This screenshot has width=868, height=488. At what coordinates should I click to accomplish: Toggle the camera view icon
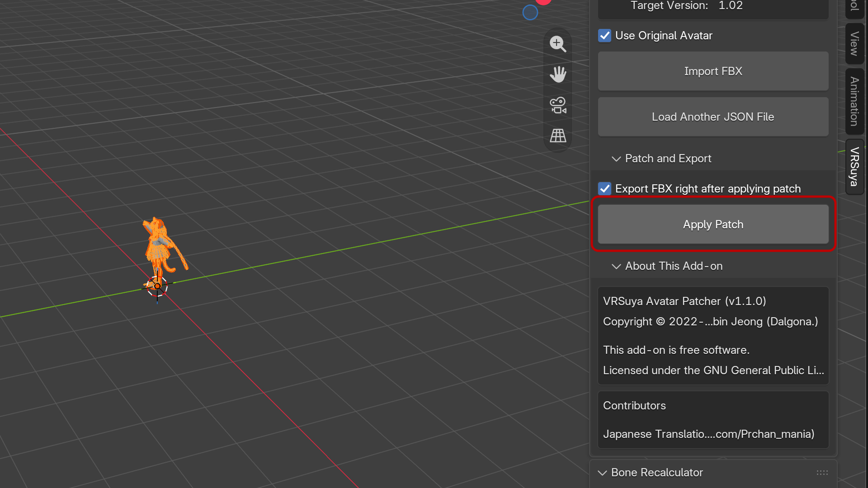(x=558, y=105)
